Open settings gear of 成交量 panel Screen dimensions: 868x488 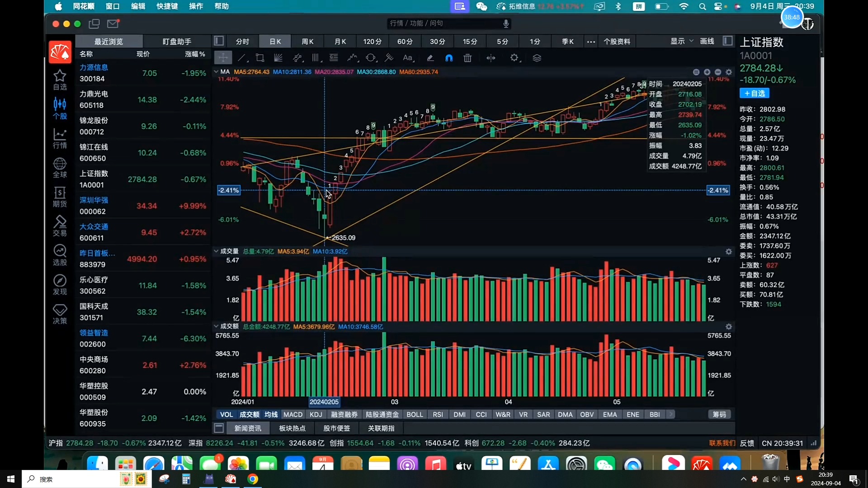(x=729, y=252)
